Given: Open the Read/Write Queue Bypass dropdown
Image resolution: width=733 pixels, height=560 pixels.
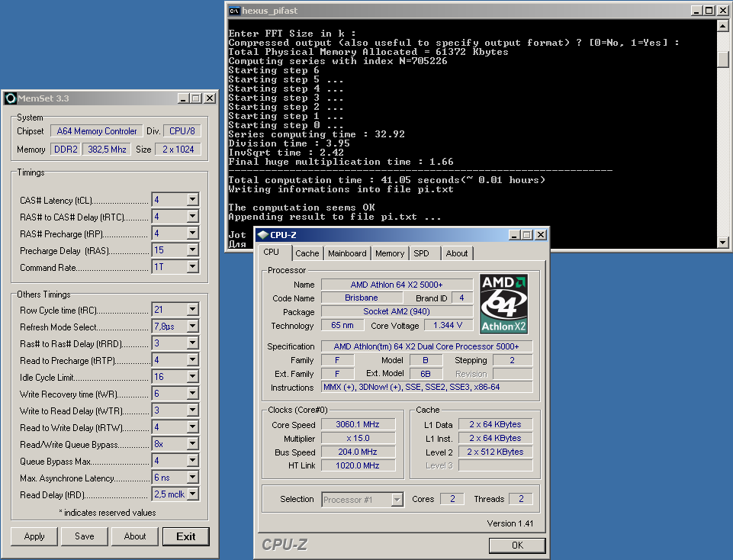Looking at the screenshot, I should (x=192, y=444).
